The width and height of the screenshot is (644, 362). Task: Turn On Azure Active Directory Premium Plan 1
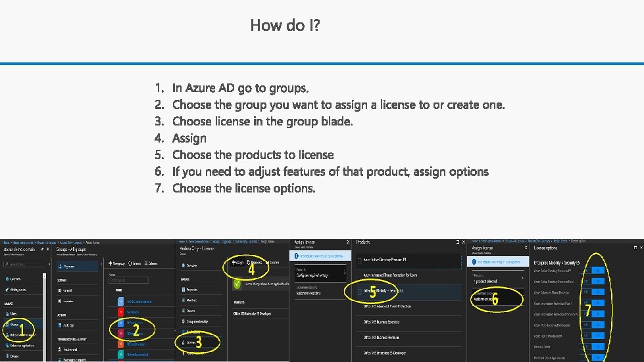click(598, 281)
